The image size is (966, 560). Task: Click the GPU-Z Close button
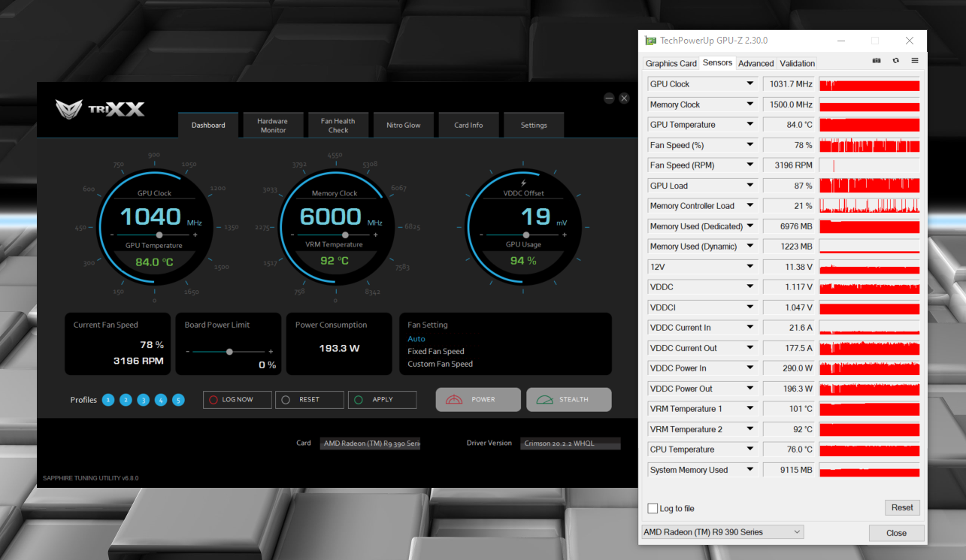point(896,533)
